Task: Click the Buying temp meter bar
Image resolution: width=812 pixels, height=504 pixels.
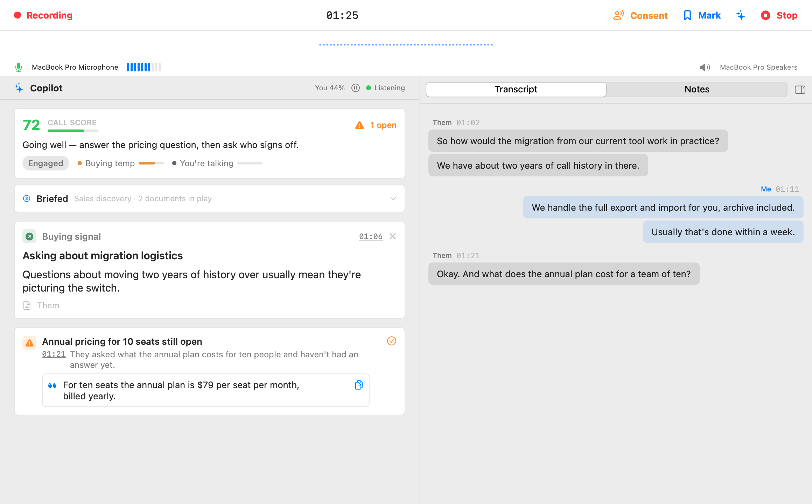Action: [151, 163]
